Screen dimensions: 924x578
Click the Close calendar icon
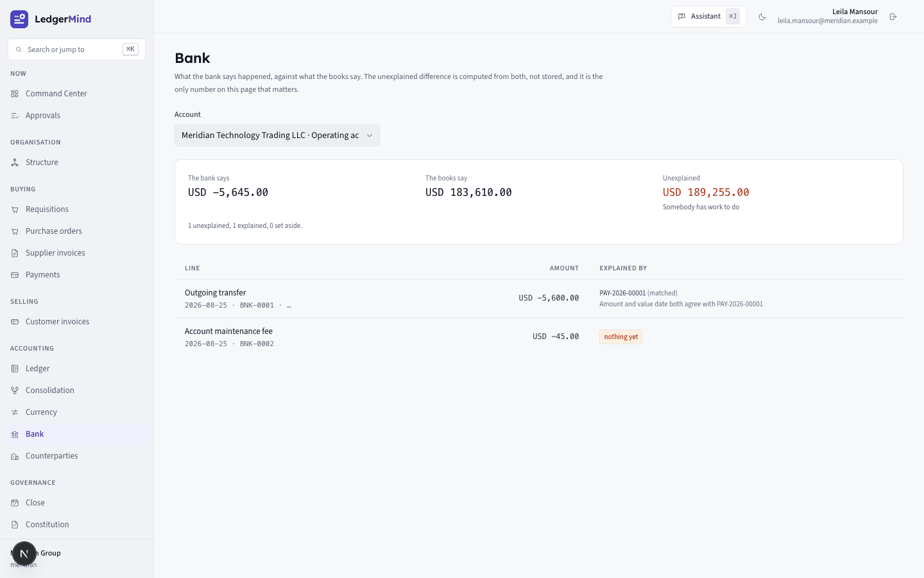coord(15,503)
